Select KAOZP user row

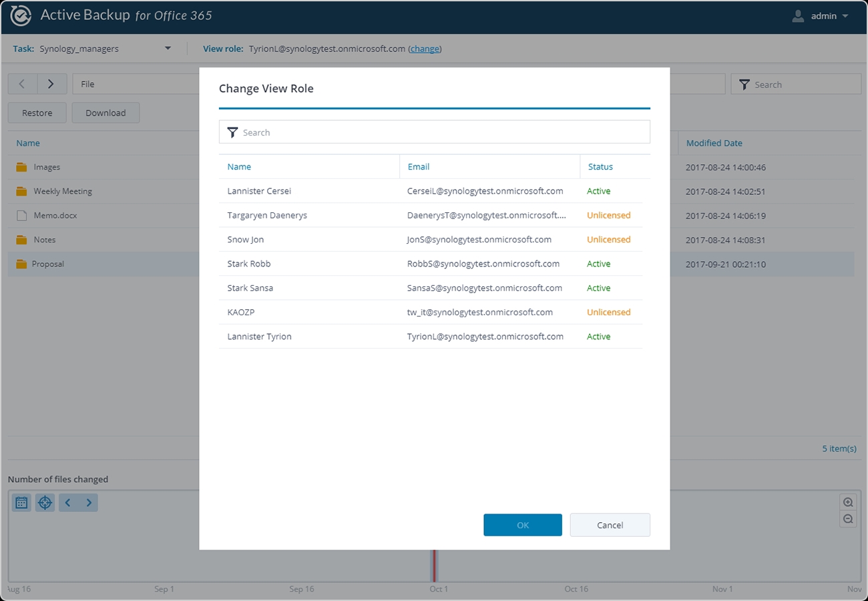[x=431, y=312]
